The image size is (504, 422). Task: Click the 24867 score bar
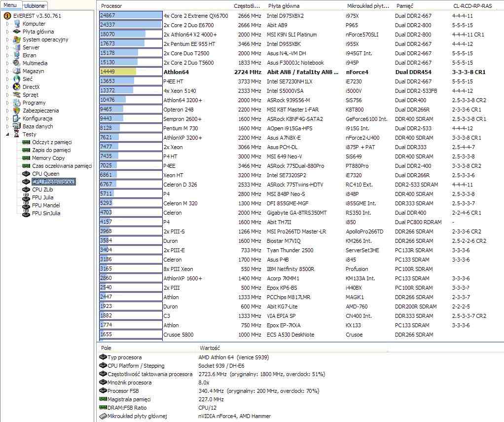[x=131, y=15]
